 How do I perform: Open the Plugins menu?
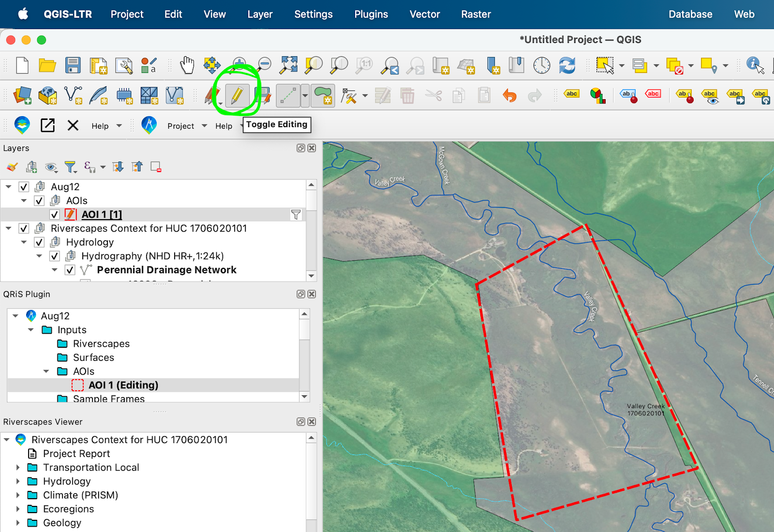371,15
